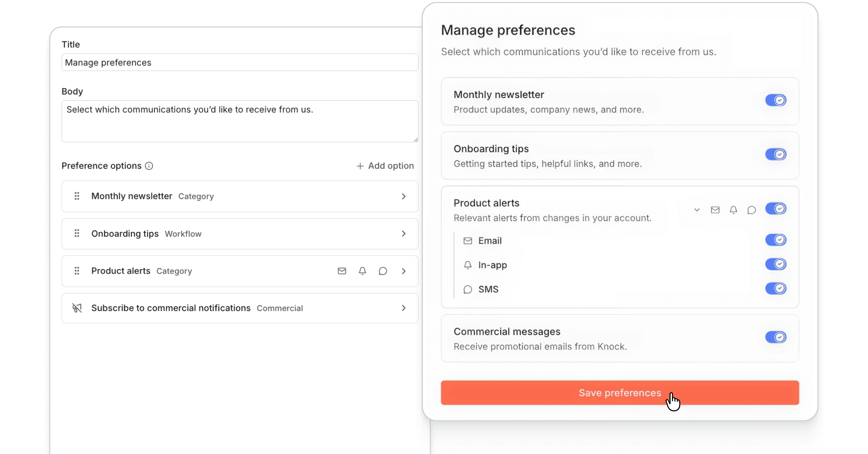The image size is (868, 454).
Task: Click the Product updates, company news description
Action: point(548,110)
